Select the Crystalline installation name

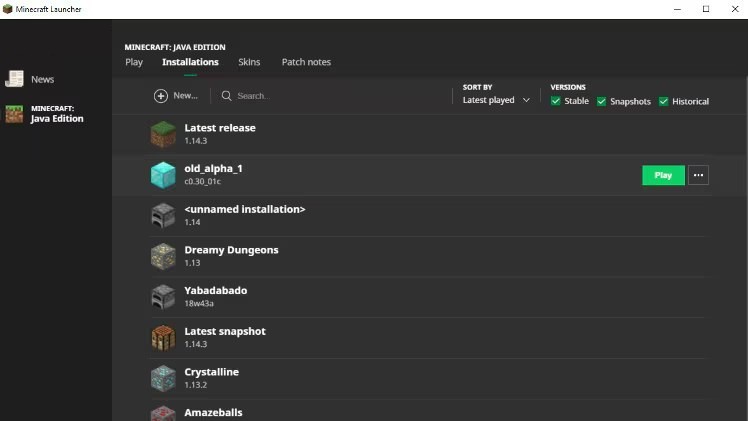click(211, 372)
